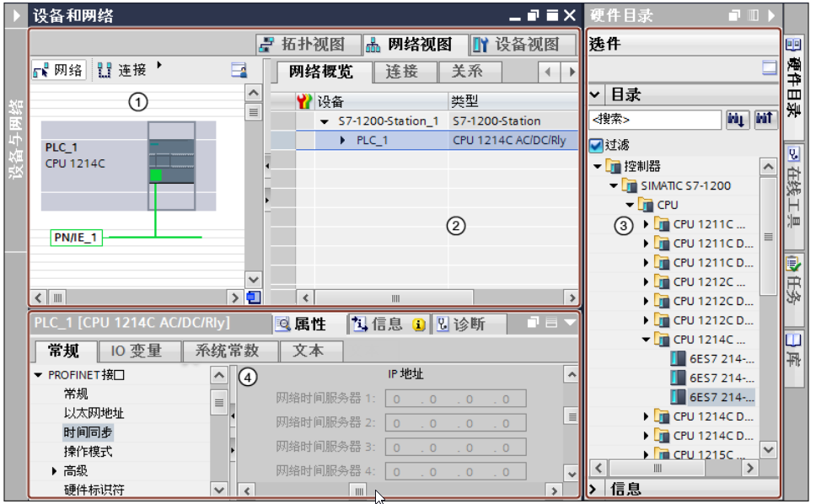Click the 网络 network button
816x504 pixels.
(x=59, y=70)
